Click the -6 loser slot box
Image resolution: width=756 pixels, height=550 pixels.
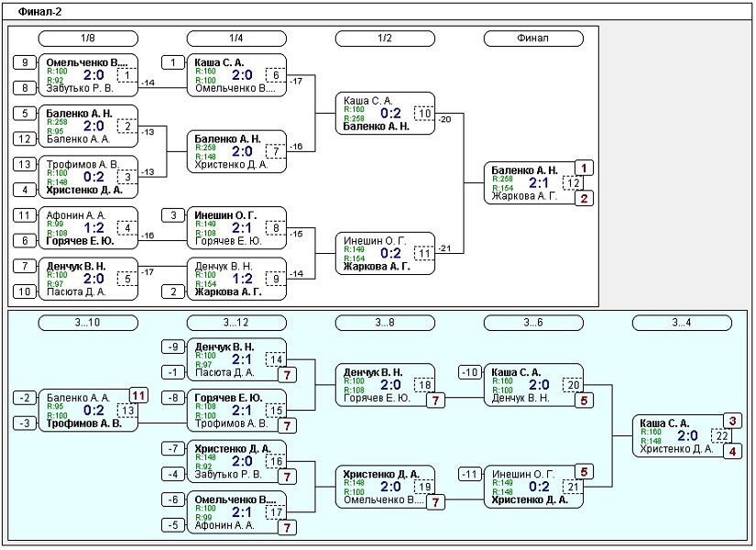pos(173,500)
